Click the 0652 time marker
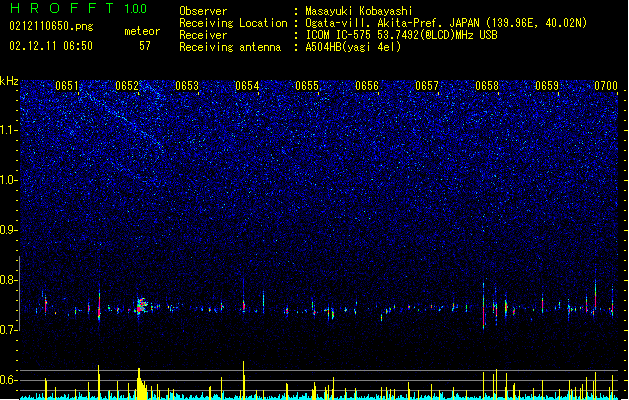629x400 pixels. tap(127, 86)
